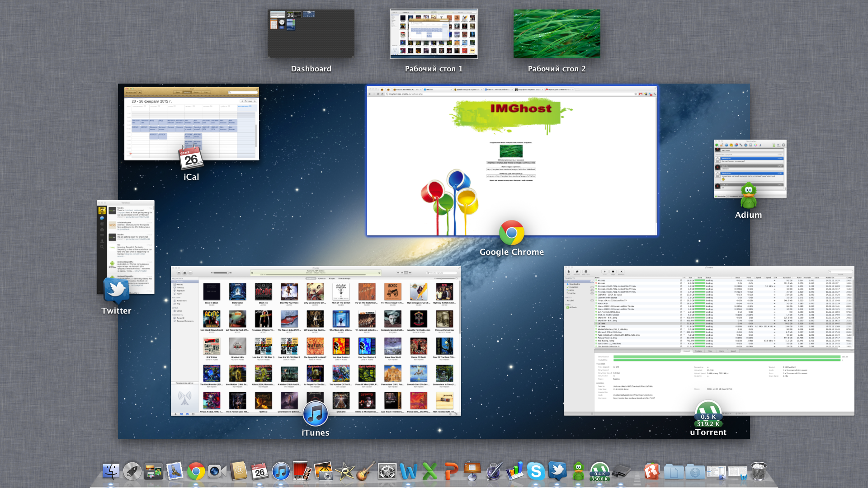Viewport: 868px width, 488px height.
Task: Launch Mail stamp icon in Dock
Action: (175, 471)
